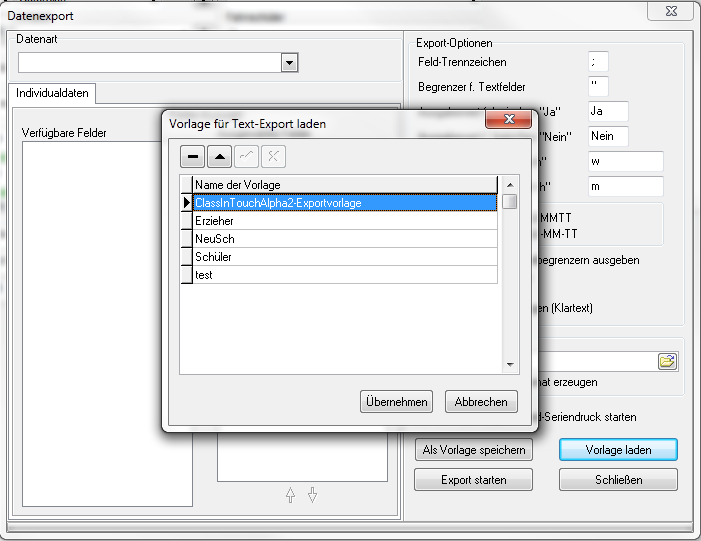This screenshot has height=541, width=701.
Task: Click the X cancel-edit toolbar icon
Action: pyautogui.click(x=272, y=157)
